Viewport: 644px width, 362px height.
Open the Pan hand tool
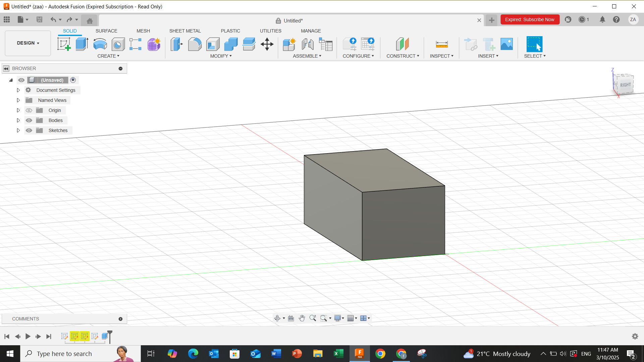(302, 318)
